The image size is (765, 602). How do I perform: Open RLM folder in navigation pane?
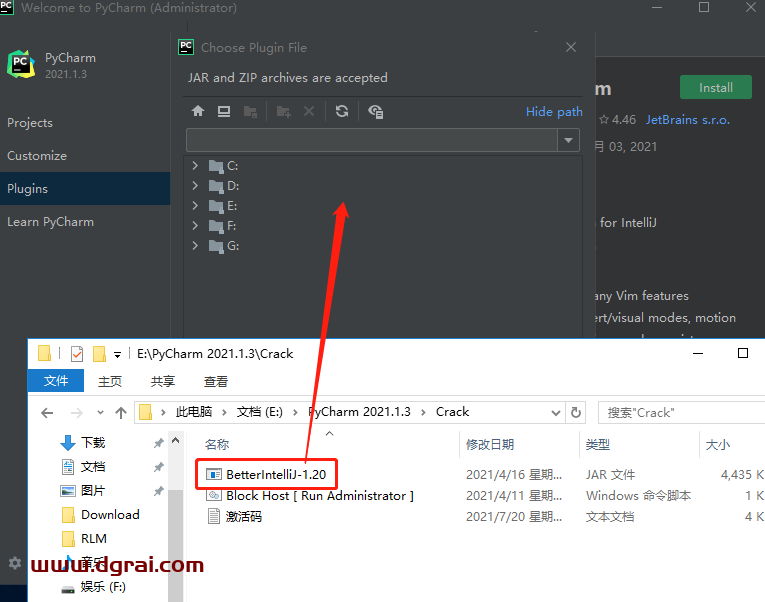84,538
